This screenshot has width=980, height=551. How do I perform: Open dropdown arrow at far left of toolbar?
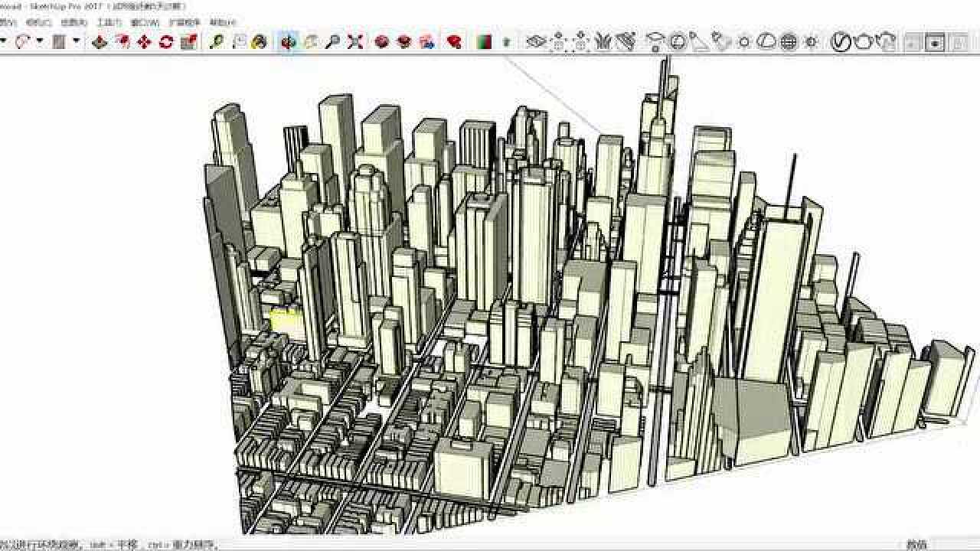tap(4, 42)
